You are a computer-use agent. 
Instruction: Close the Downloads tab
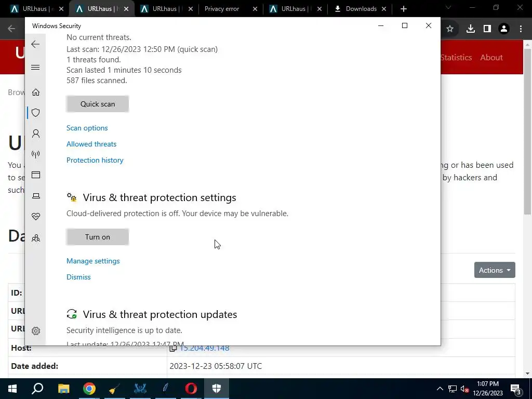pos(384,9)
